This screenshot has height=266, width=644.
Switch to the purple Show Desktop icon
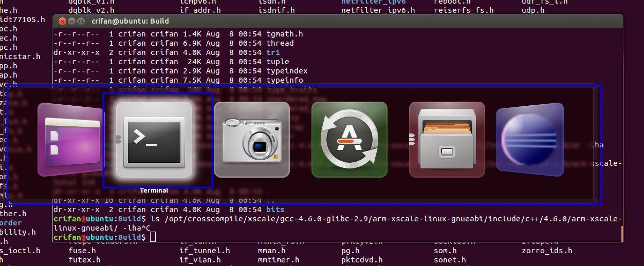[x=71, y=140]
